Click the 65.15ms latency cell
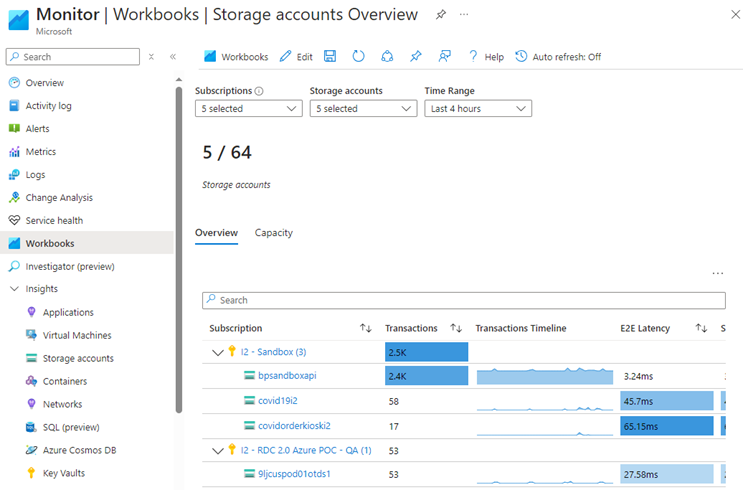The width and height of the screenshot is (743, 490). 667,426
